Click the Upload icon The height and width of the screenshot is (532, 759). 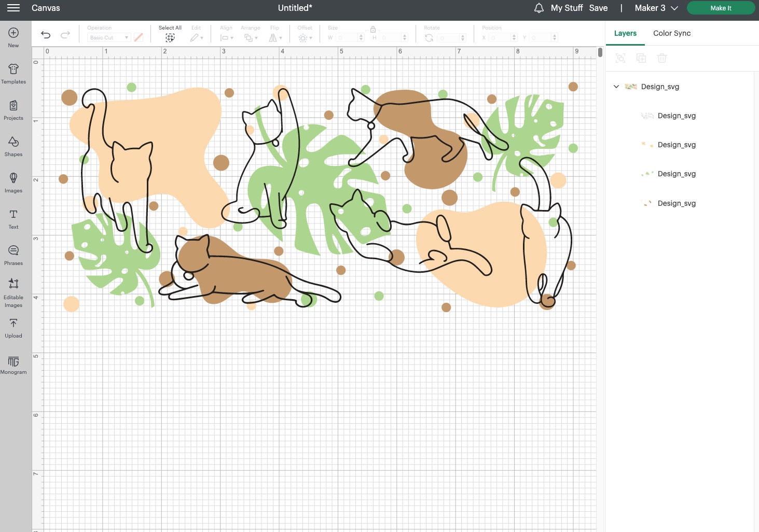coord(13,328)
